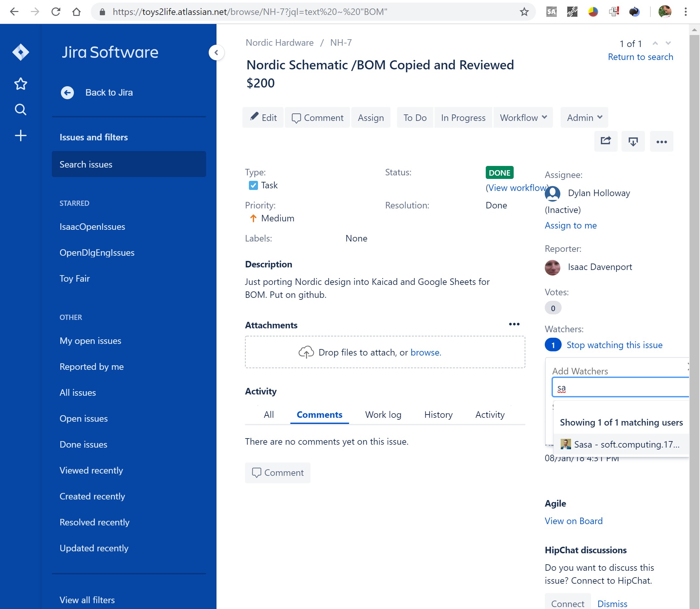
Task: Open starred items in the Jira sidebar
Action: (20, 84)
